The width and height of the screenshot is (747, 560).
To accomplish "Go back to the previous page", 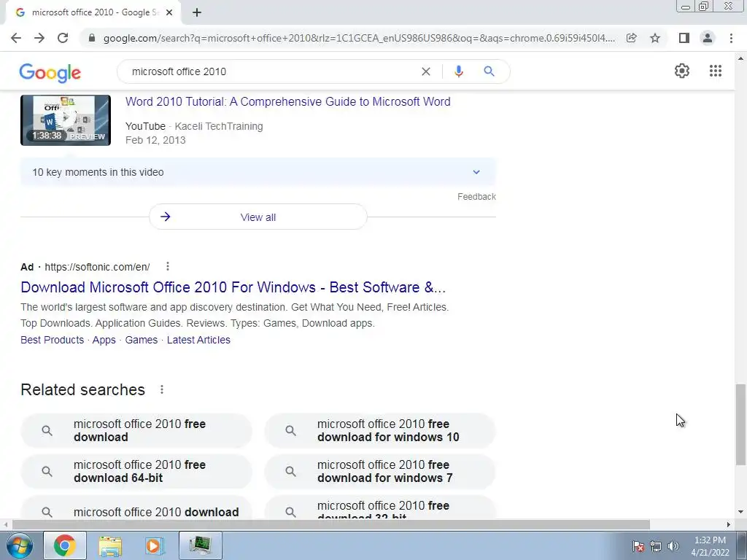I will coord(16,38).
